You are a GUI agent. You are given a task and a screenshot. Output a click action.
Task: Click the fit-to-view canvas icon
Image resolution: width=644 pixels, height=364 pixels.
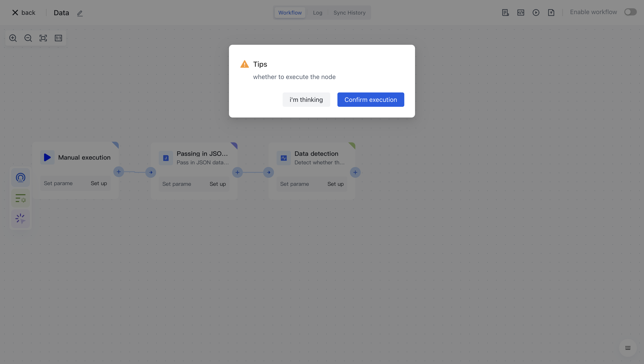[x=43, y=38]
